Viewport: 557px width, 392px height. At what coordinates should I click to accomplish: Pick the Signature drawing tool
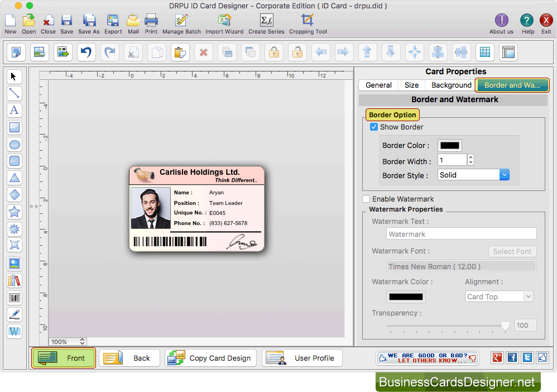pos(14,314)
